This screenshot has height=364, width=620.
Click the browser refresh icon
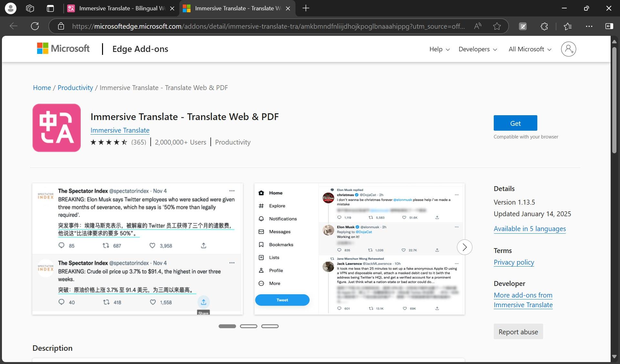click(x=35, y=26)
